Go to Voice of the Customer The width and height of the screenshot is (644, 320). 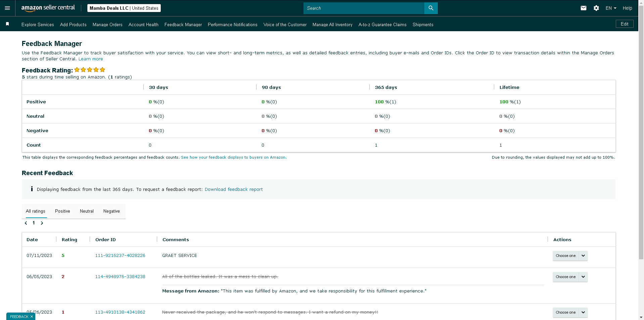point(285,24)
